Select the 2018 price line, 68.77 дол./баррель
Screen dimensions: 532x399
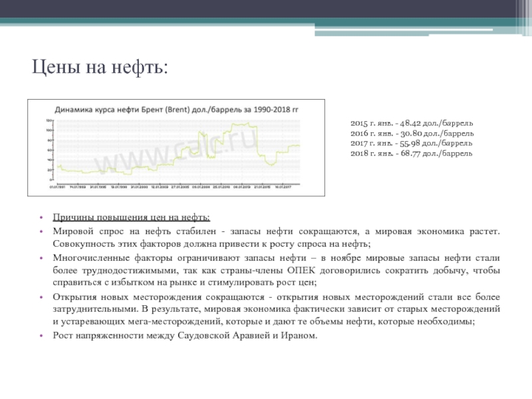(411, 152)
